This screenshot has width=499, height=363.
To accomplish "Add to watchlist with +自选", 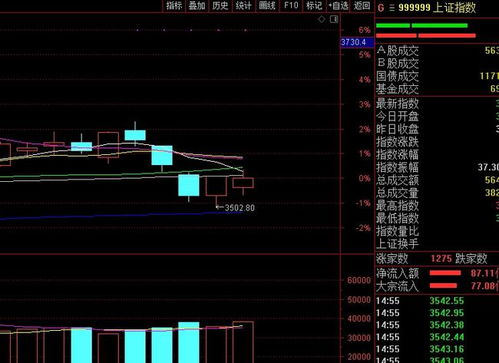I will tap(338, 6).
